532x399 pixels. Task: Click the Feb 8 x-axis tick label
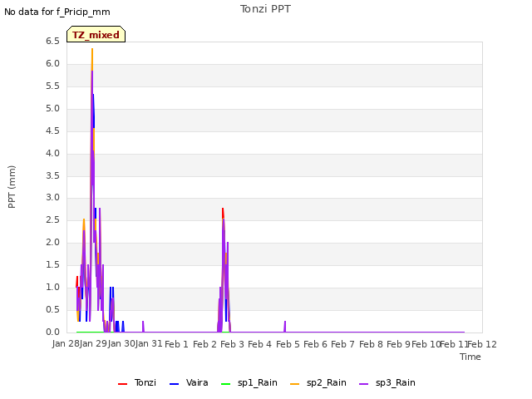point(371,344)
